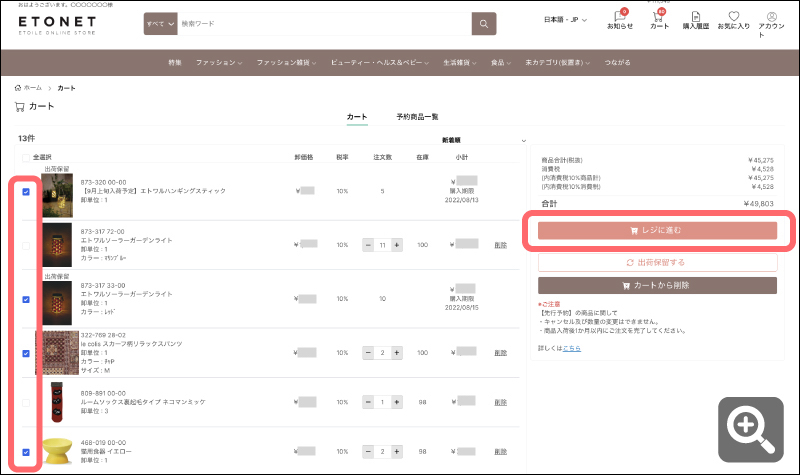Toggle the 全選択 select-all checkbox

point(26,158)
